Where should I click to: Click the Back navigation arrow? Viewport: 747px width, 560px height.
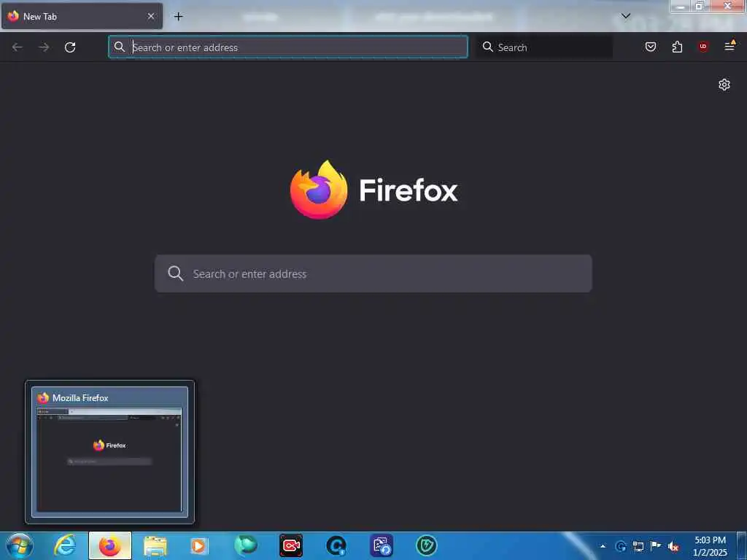tap(18, 47)
